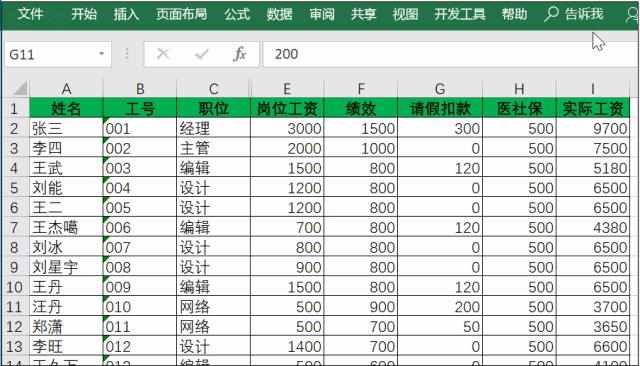The width and height of the screenshot is (640, 366).
Task: Select the 绩效 cell 1500
Action: coord(360,128)
